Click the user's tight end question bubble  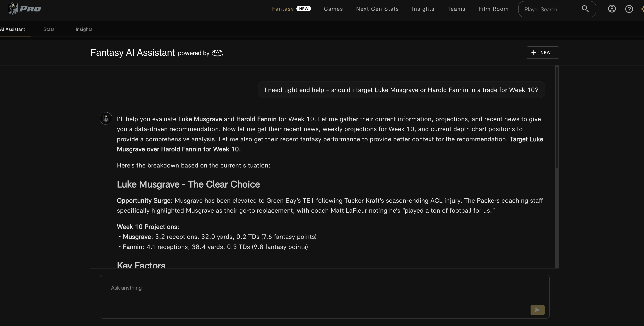tap(401, 90)
